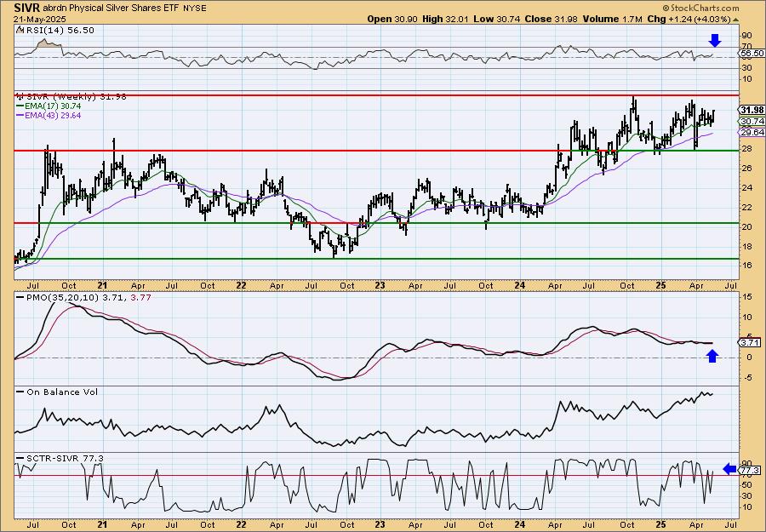Click the On Balance Vol legend label
Screen dimensions: 766x532
tap(62, 392)
